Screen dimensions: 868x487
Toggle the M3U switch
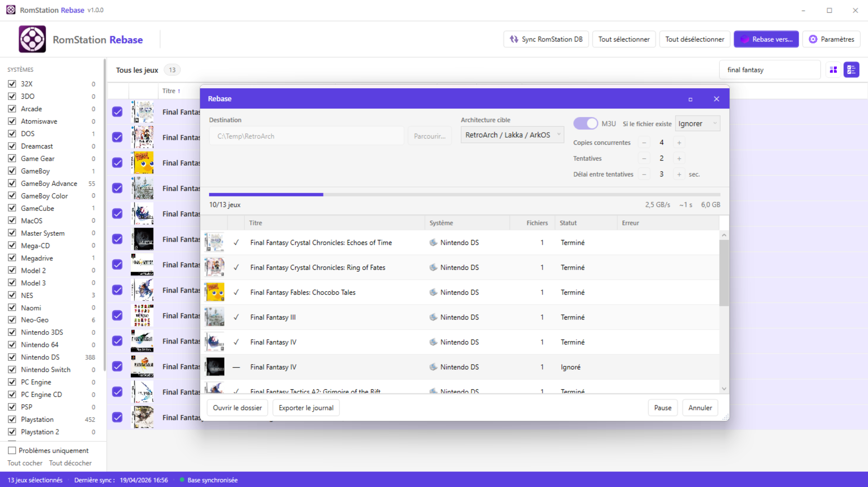[x=586, y=124]
